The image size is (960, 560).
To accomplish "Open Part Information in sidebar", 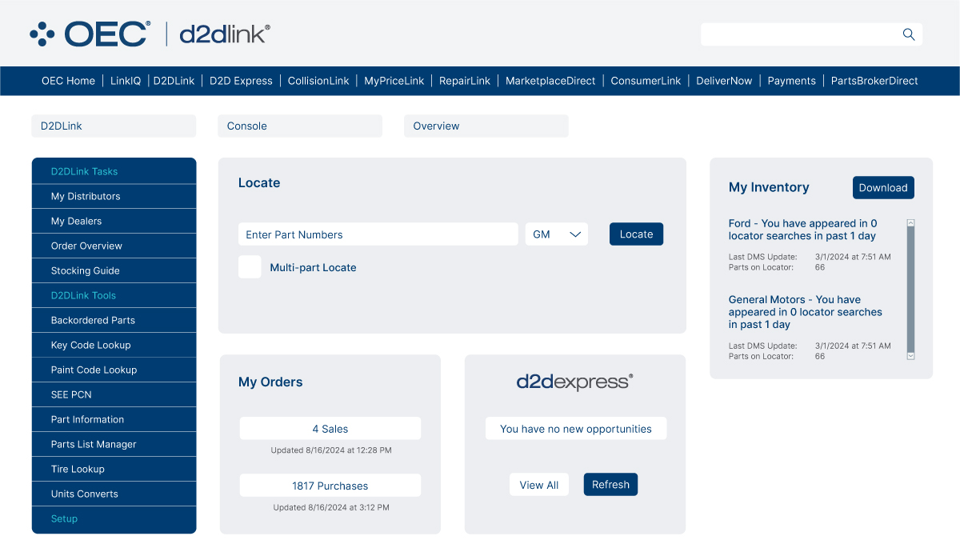I will point(114,420).
